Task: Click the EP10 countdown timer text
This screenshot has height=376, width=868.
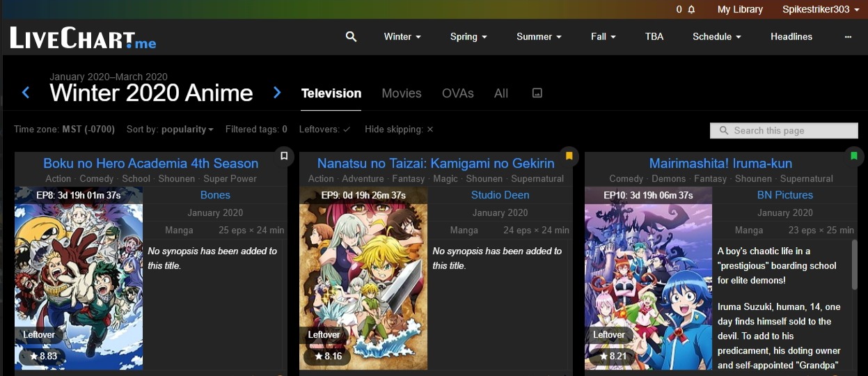Action: (648, 195)
